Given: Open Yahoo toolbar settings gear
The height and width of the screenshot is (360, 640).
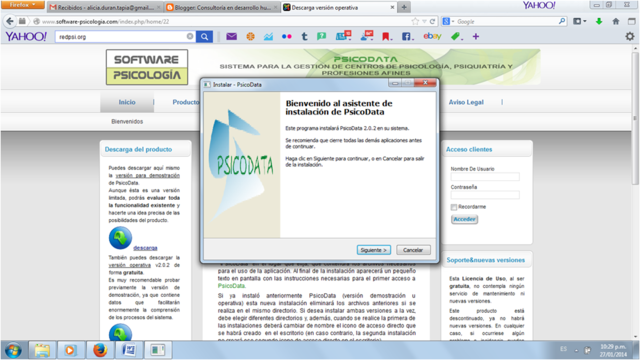Looking at the screenshot, I should tap(630, 36).
